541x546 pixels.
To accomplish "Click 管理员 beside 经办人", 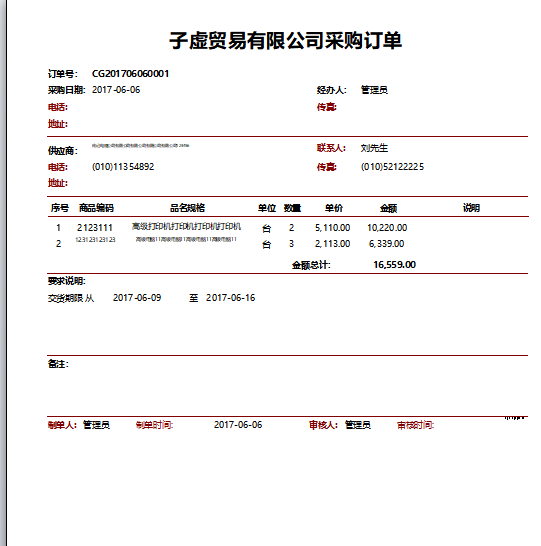I will [x=374, y=90].
